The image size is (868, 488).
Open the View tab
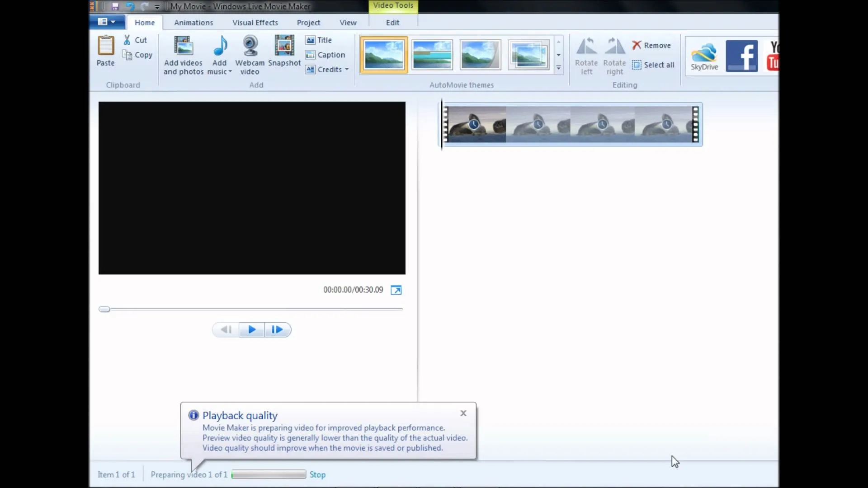pyautogui.click(x=348, y=23)
